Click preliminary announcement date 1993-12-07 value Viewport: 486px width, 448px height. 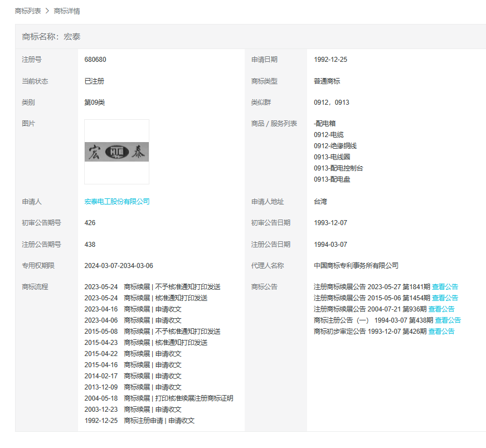tap(331, 223)
